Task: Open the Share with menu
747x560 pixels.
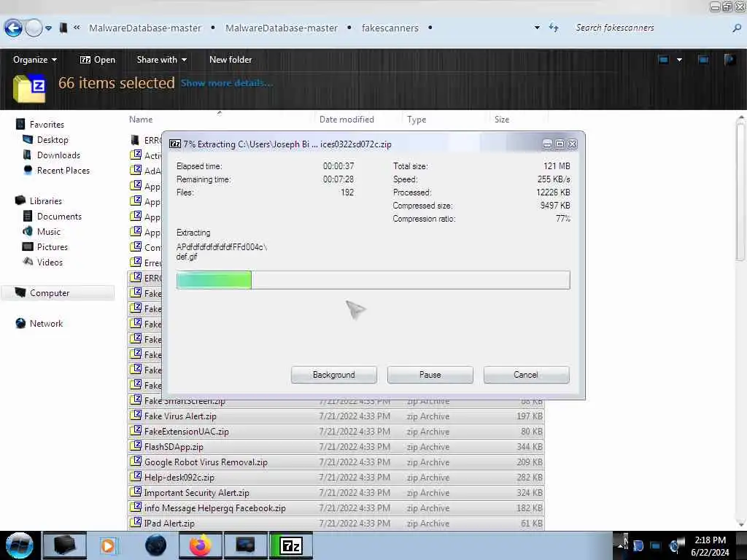Action: [x=161, y=60]
